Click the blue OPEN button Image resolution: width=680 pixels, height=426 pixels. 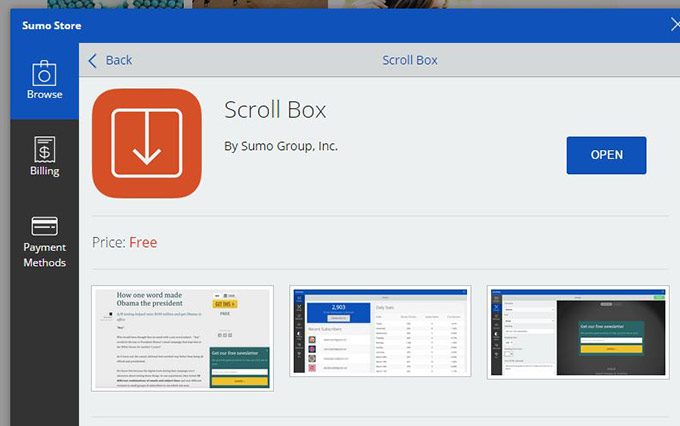coord(606,155)
